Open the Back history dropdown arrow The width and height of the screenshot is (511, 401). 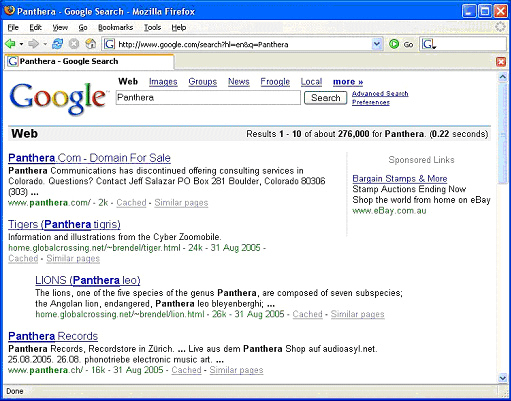click(x=21, y=44)
